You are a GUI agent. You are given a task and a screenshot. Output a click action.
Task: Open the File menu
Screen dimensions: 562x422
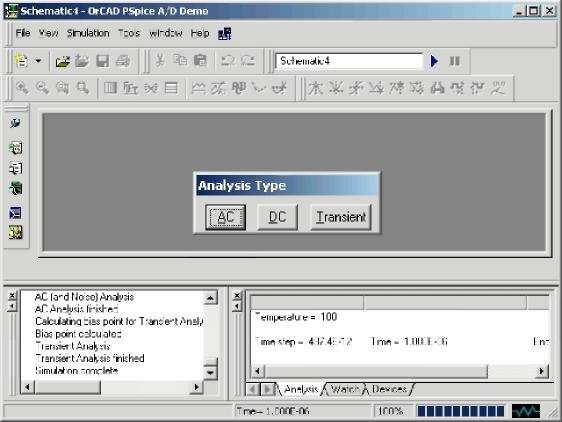coord(23,33)
